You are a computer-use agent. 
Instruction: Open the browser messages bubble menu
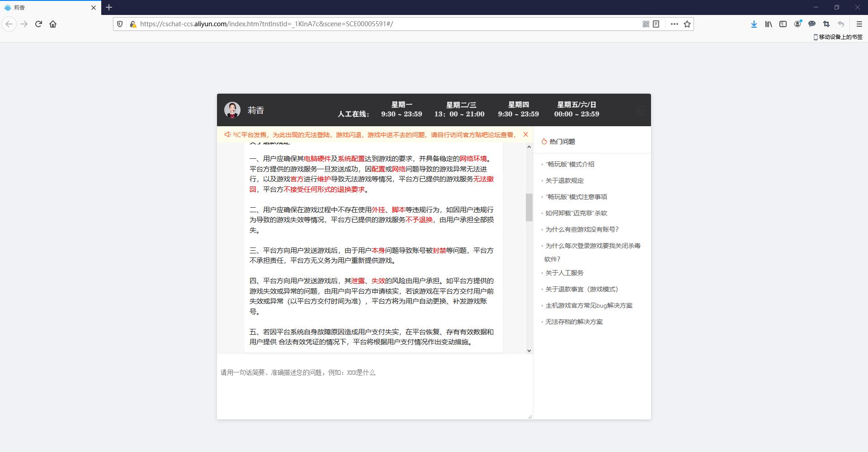pos(812,24)
